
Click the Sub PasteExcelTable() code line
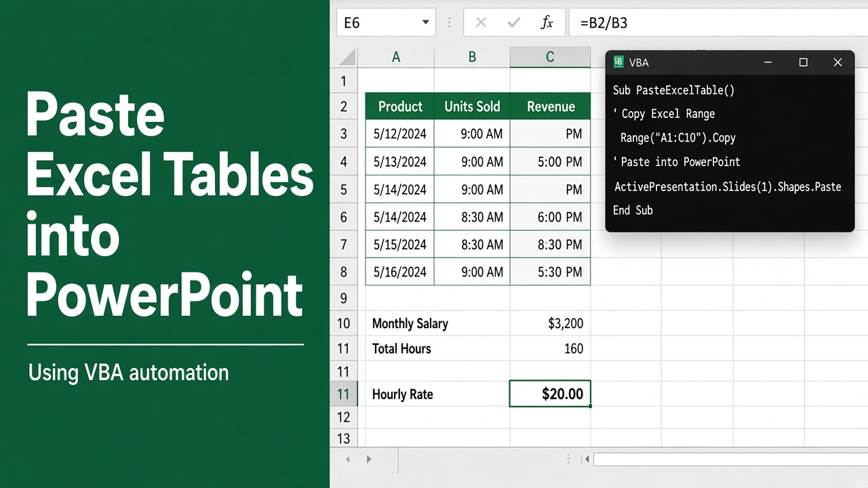pyautogui.click(x=673, y=90)
